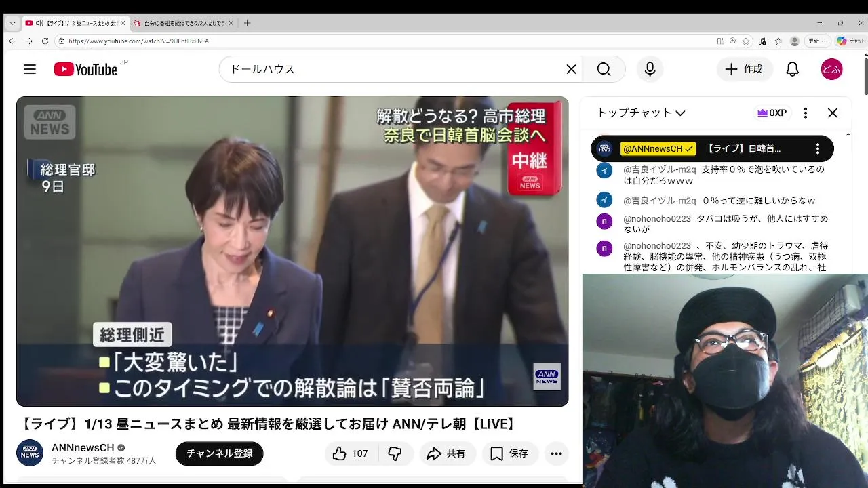This screenshot has width=868, height=488.
Task: Open the YouTube guide hamburger menu
Action: pos(30,69)
